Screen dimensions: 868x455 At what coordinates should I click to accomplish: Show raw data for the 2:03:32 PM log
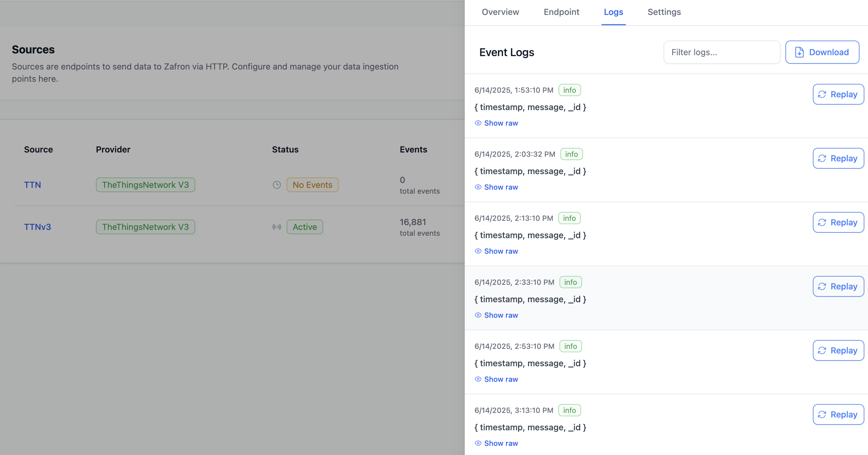(501, 187)
